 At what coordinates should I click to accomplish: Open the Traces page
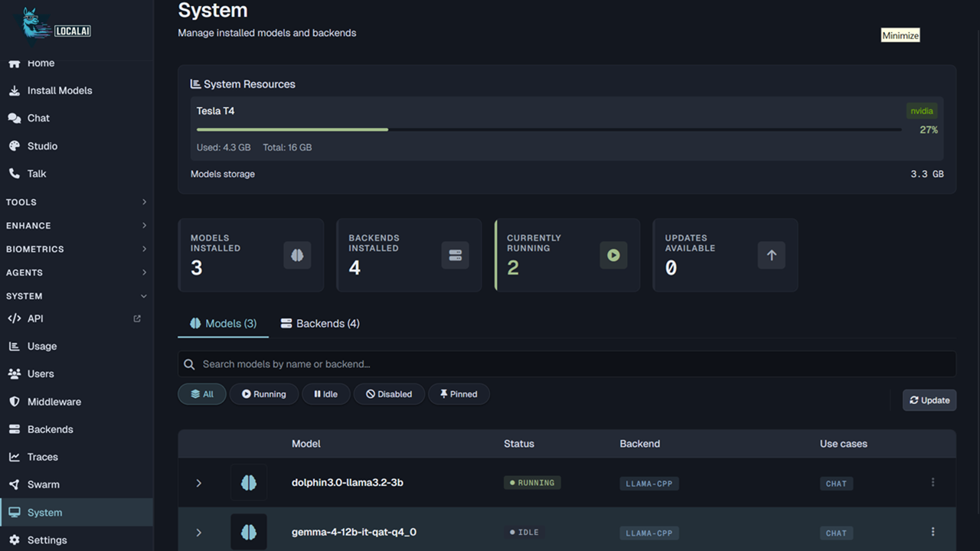[77, 457]
